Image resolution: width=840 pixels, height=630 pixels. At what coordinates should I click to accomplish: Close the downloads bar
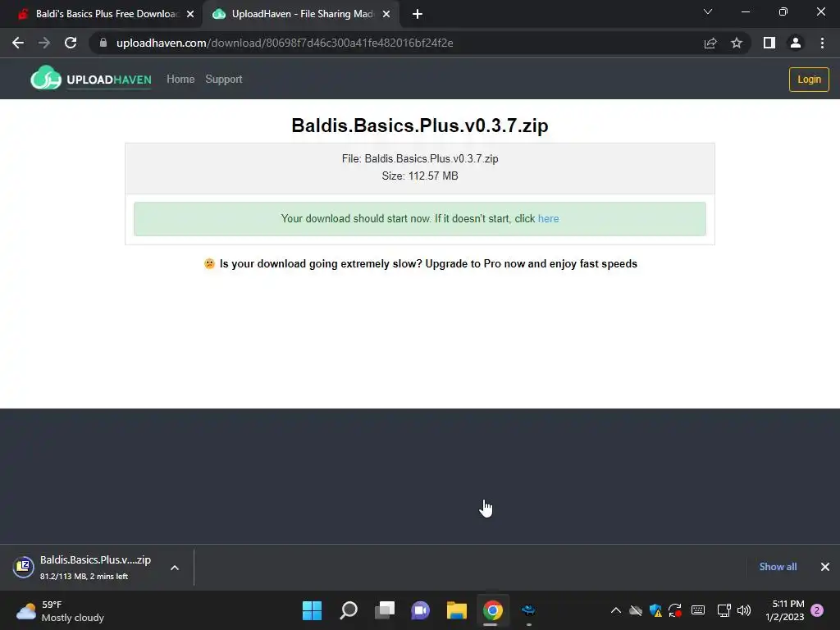pos(825,567)
